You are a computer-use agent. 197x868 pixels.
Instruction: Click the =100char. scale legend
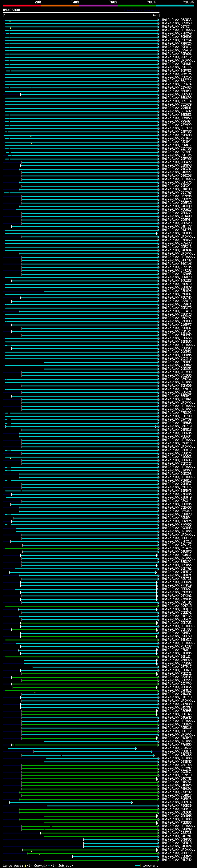147,866
